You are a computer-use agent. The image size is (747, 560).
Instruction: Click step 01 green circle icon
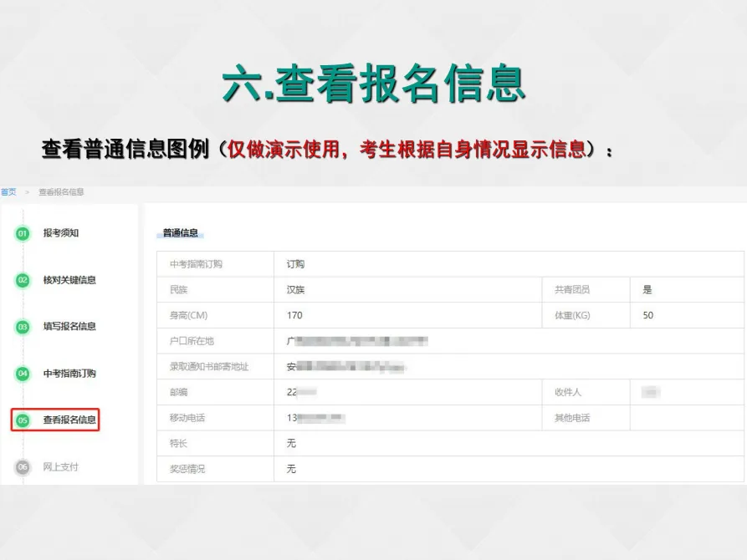coord(23,233)
